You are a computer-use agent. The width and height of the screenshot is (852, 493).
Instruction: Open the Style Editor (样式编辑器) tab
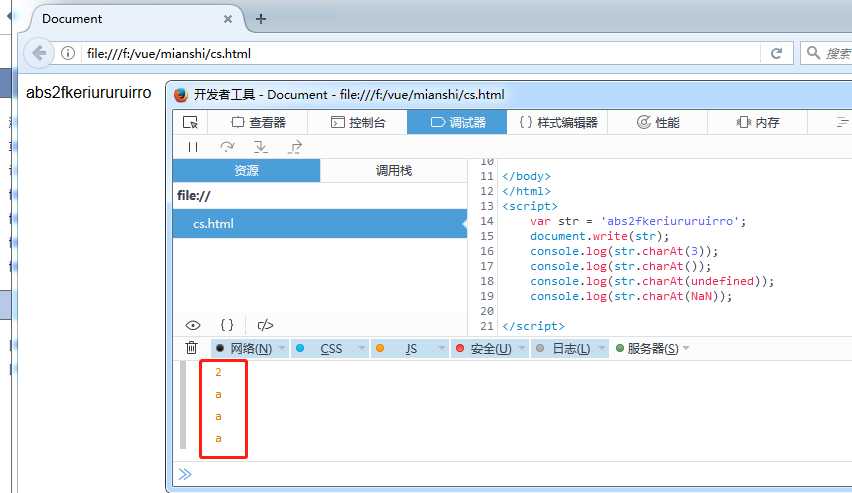[557, 122]
